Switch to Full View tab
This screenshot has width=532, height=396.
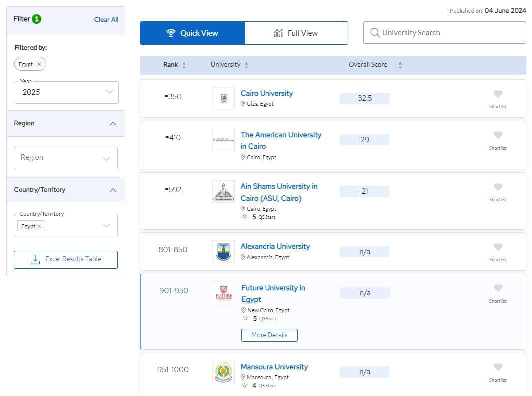click(x=296, y=33)
